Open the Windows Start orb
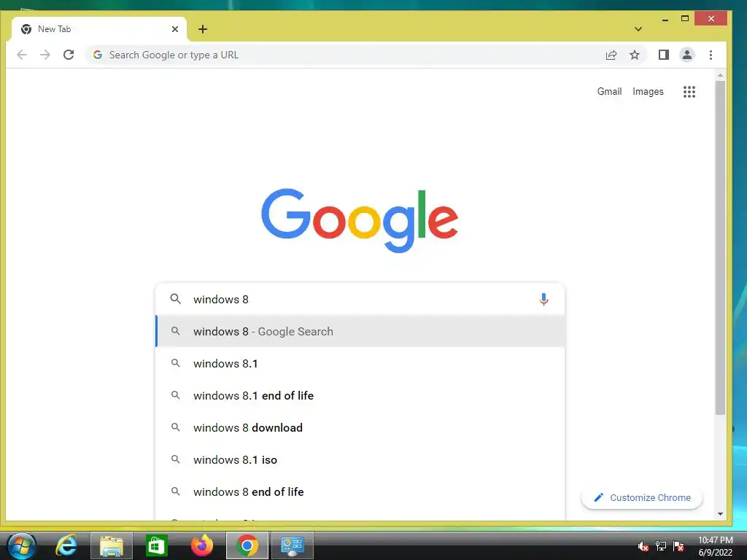747x560 pixels. [21, 545]
